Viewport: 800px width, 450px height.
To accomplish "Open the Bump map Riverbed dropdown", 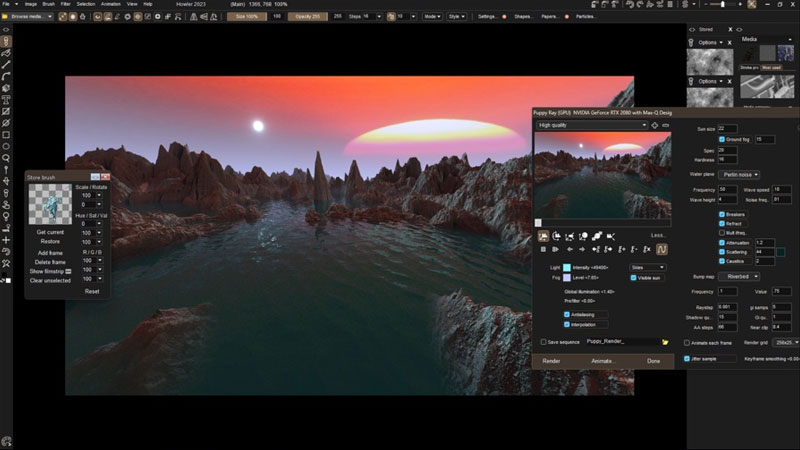I will click(739, 276).
